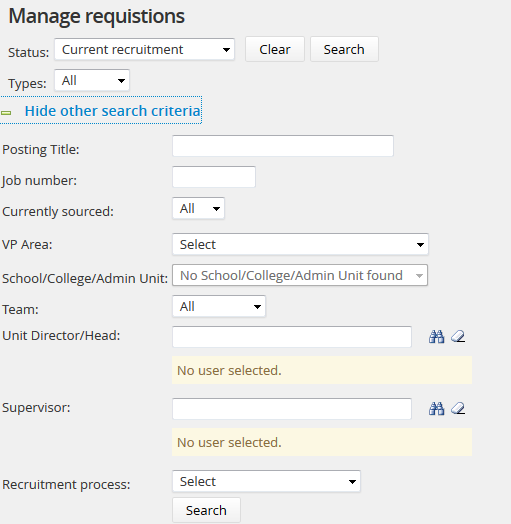
Task: Click eraser clear icon beside Supervisor field
Action: (x=458, y=408)
